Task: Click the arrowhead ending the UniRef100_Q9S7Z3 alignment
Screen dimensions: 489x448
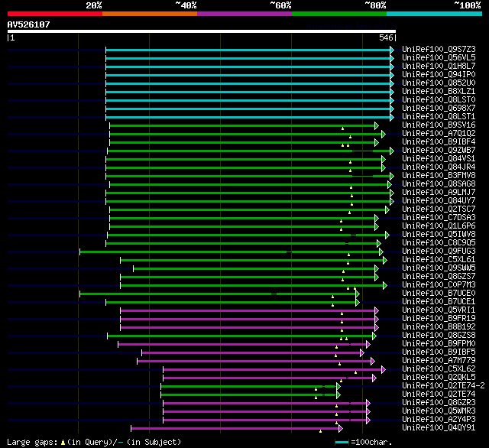Action: pyautogui.click(x=392, y=50)
